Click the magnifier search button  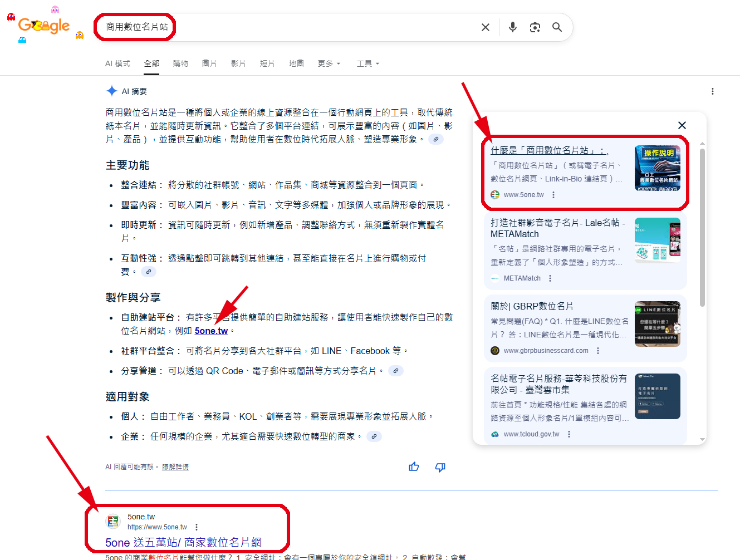pos(557,27)
